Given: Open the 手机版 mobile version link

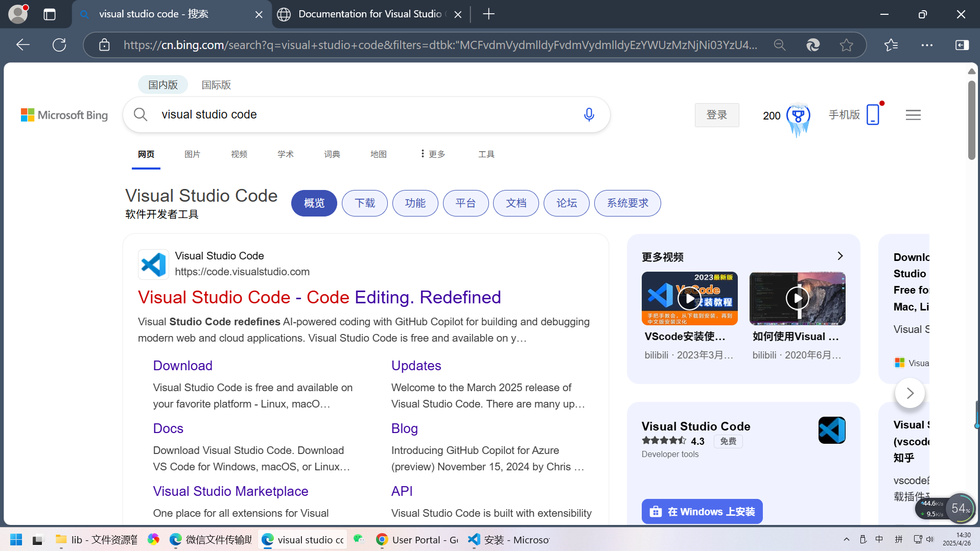Looking at the screenshot, I should [x=854, y=114].
